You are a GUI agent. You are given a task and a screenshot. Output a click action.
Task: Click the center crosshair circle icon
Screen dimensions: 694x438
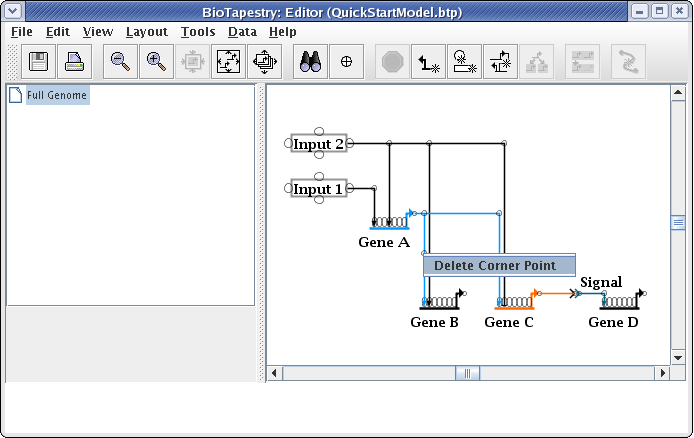346,62
